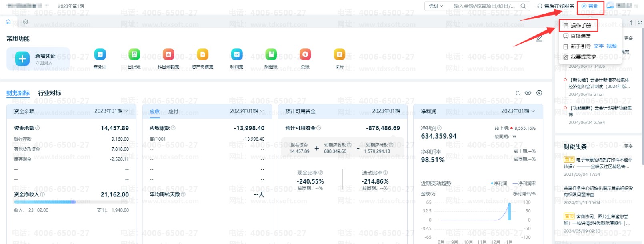Viewport: 644px width, 244px height.
Task: Click the refresh icon above financial indicators
Action: click(518, 93)
